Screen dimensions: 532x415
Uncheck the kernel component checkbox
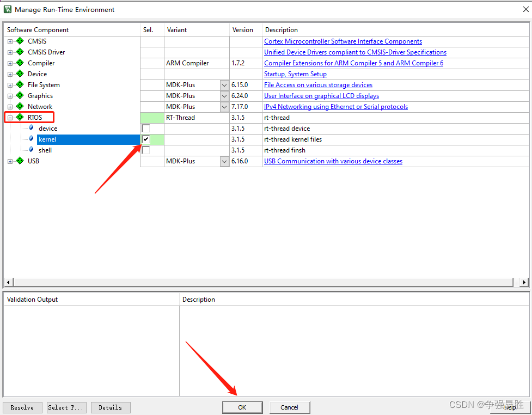tap(145, 139)
